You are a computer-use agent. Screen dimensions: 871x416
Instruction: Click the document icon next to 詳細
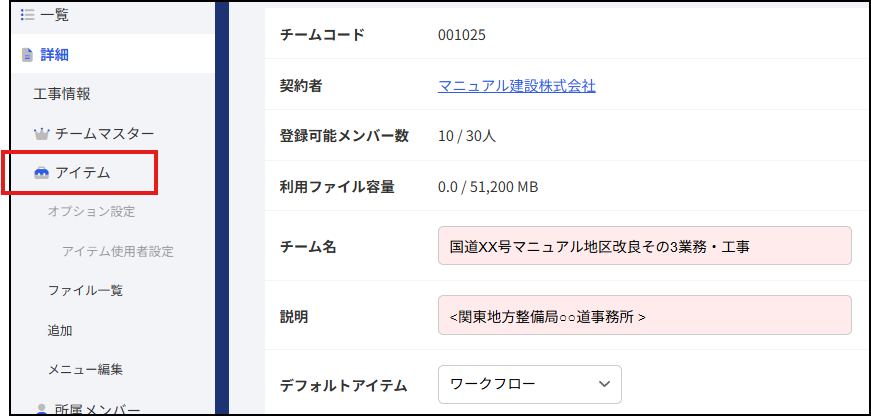[x=27, y=55]
